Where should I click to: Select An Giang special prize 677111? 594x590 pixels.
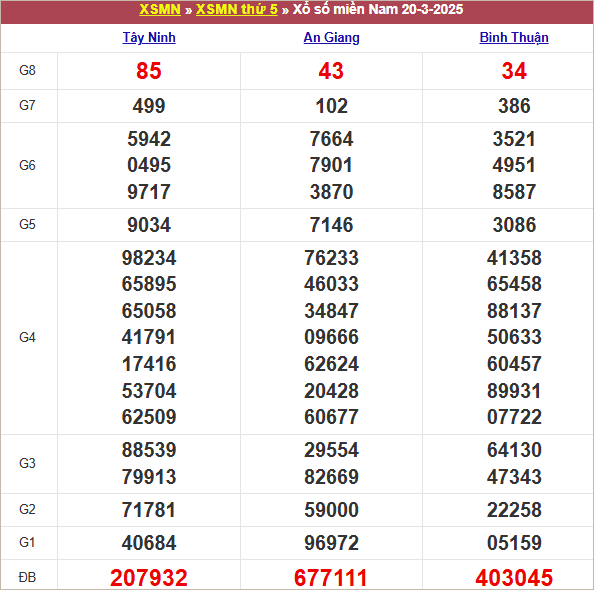331,578
